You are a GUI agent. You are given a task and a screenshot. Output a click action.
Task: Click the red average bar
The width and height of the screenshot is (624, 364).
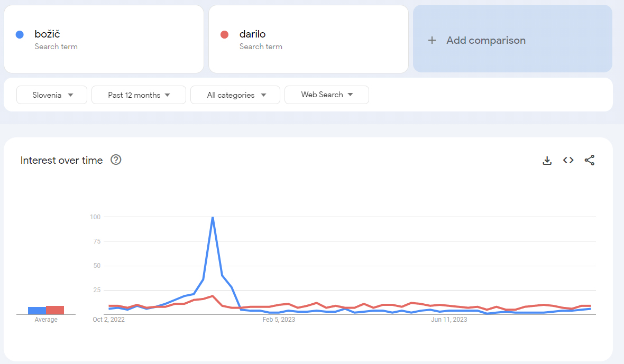coord(55,310)
